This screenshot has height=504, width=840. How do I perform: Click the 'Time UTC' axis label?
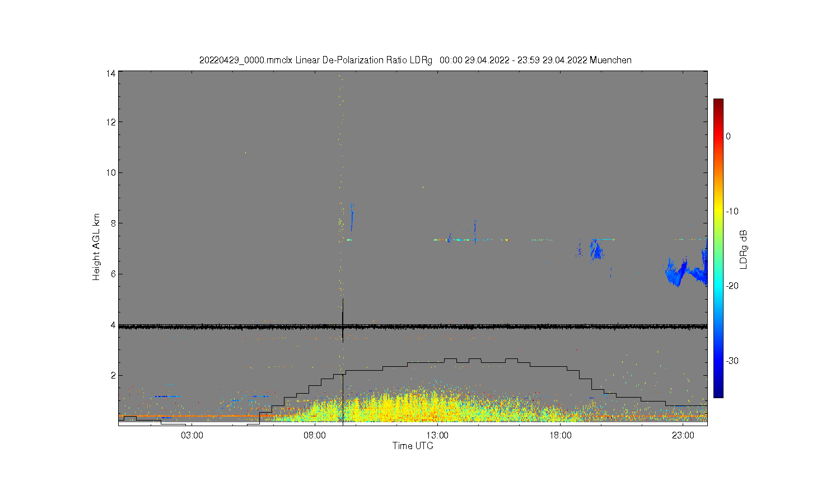[x=413, y=446]
